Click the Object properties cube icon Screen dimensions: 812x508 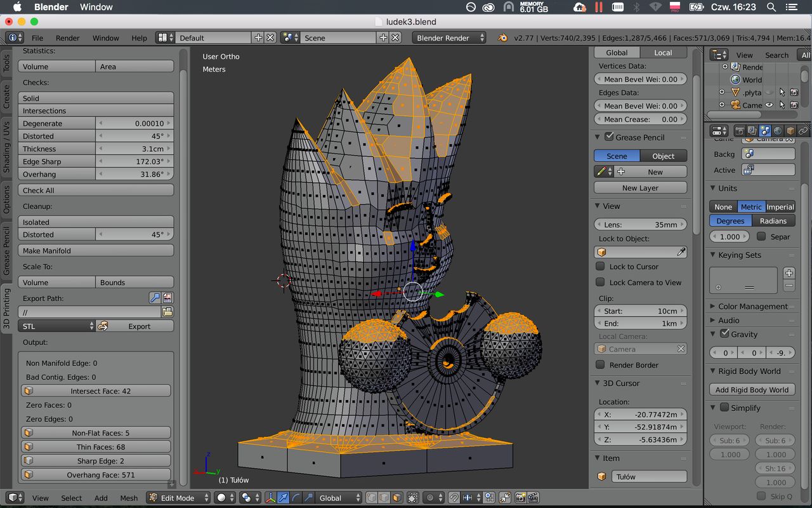click(x=790, y=131)
